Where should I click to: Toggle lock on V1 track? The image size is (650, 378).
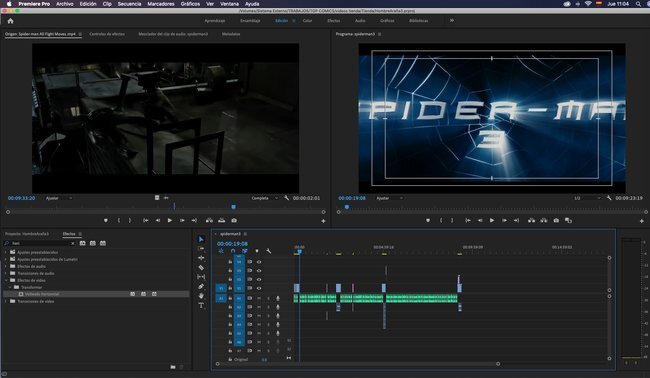click(x=230, y=288)
